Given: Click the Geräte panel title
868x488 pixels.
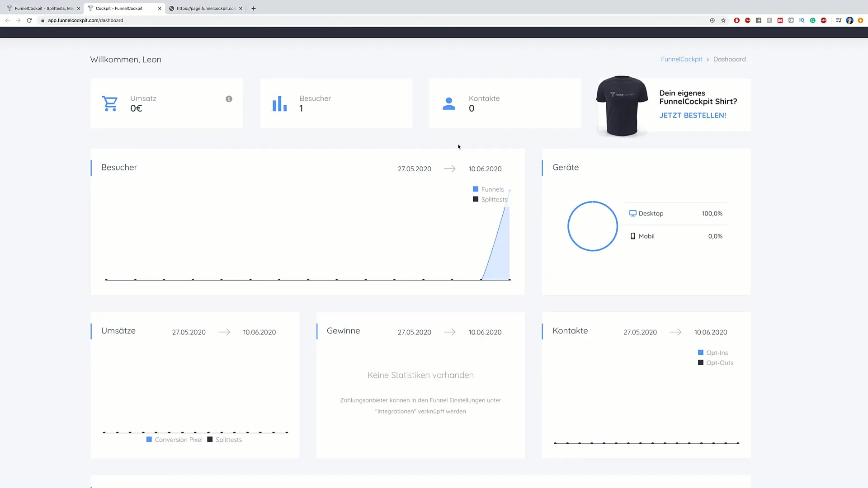Looking at the screenshot, I should [566, 167].
